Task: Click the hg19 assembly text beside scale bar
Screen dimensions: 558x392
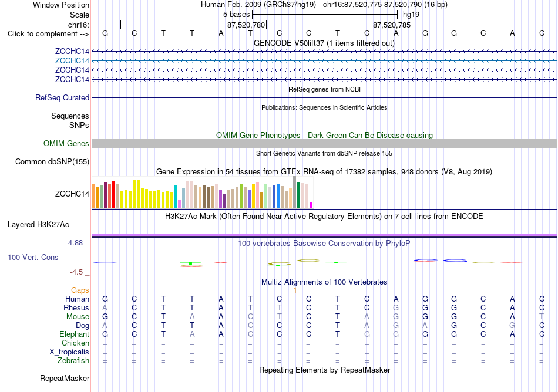Action: click(411, 15)
